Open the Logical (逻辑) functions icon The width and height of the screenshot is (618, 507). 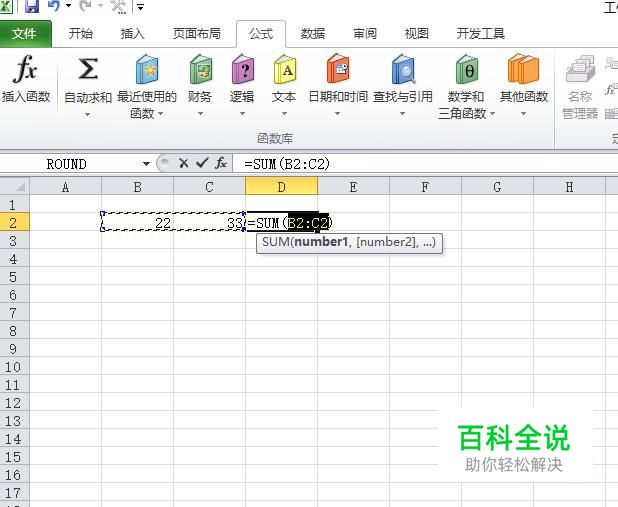pos(242,69)
